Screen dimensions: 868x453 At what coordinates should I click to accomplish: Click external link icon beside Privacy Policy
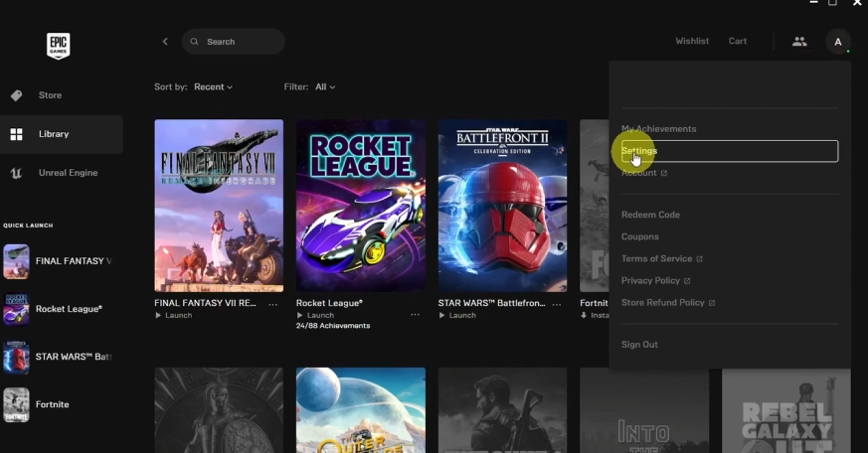point(687,281)
